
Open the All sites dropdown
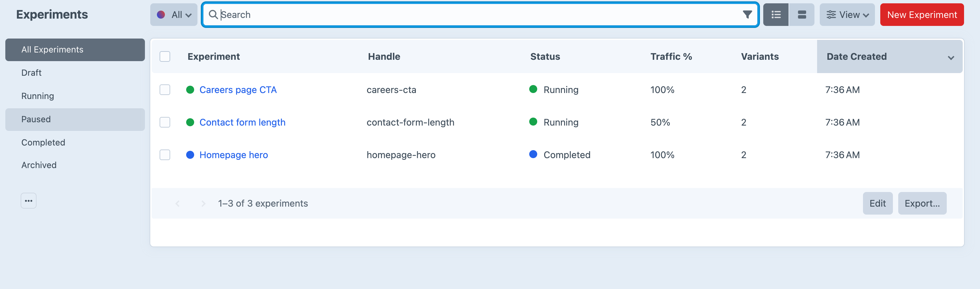(x=174, y=15)
